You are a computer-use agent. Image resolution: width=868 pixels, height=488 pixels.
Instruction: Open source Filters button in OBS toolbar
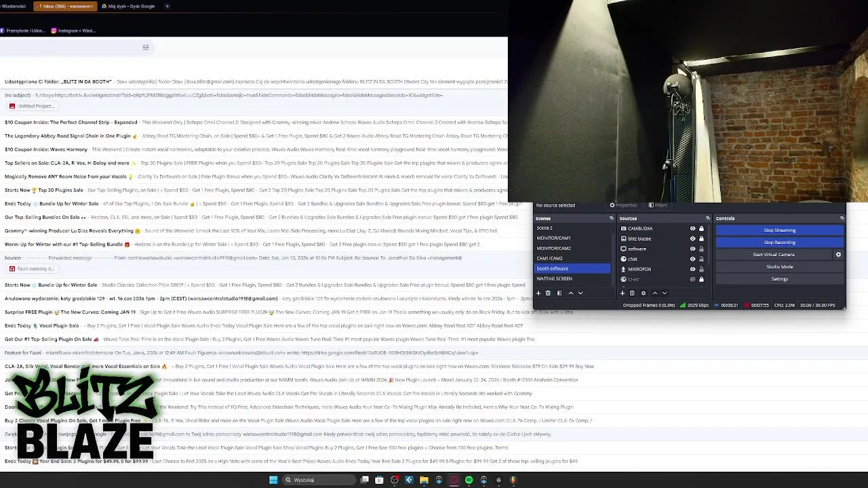coord(658,205)
